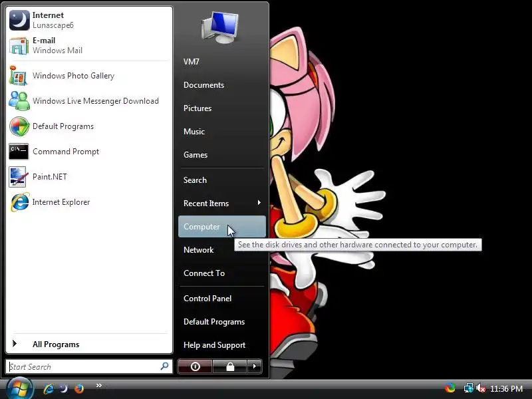This screenshot has height=399, width=532.
Task: Click the muted volume tray icon
Action: (480, 388)
